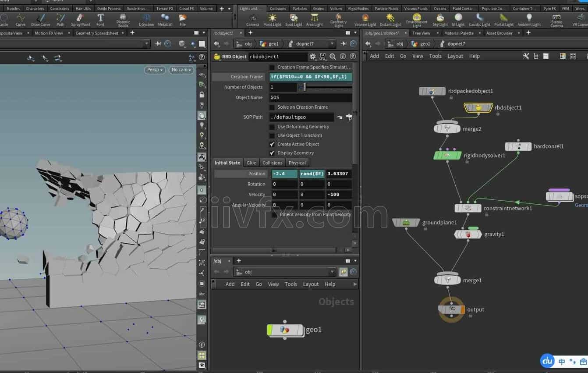The image size is (588, 373).
Task: Click the SOP Path node chooser icon
Action: pyautogui.click(x=349, y=117)
